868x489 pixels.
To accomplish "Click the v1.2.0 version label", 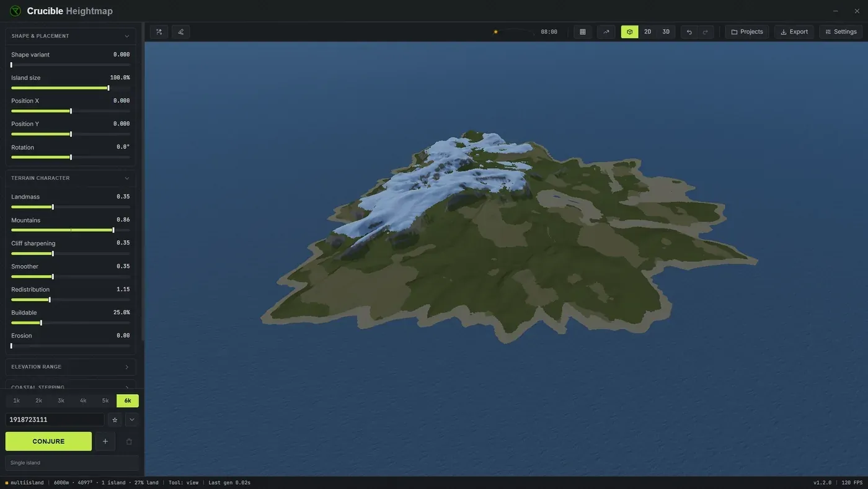I will pos(822,483).
